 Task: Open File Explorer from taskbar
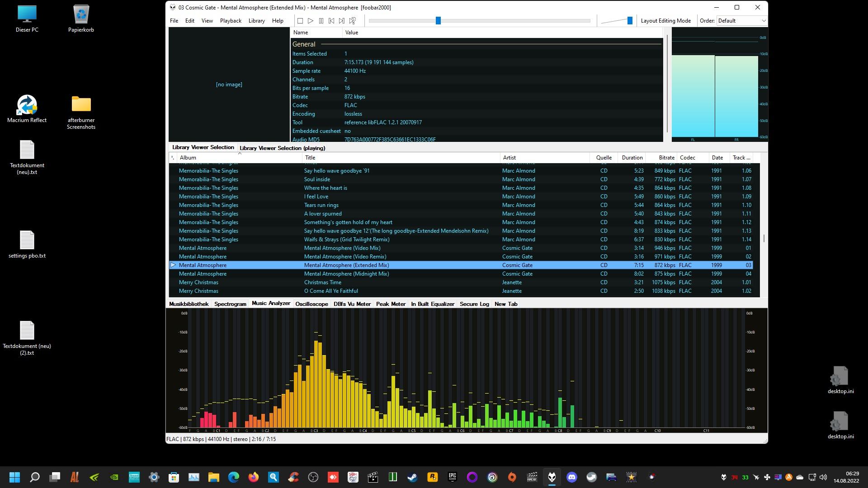[x=213, y=477]
